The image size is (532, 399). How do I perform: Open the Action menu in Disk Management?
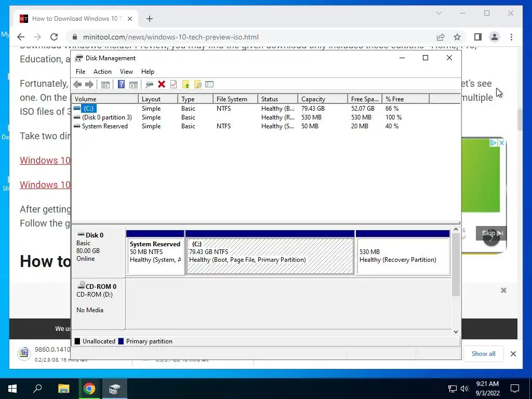click(x=102, y=72)
